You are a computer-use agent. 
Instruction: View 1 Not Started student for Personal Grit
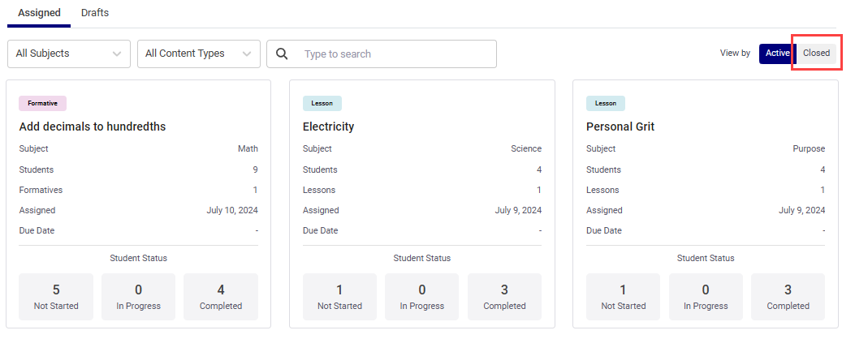click(x=623, y=296)
